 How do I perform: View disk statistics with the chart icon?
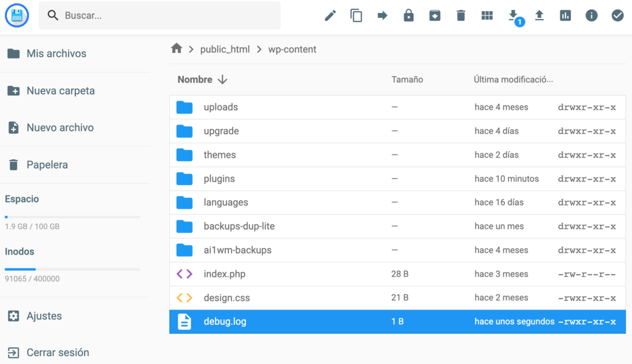pos(565,15)
